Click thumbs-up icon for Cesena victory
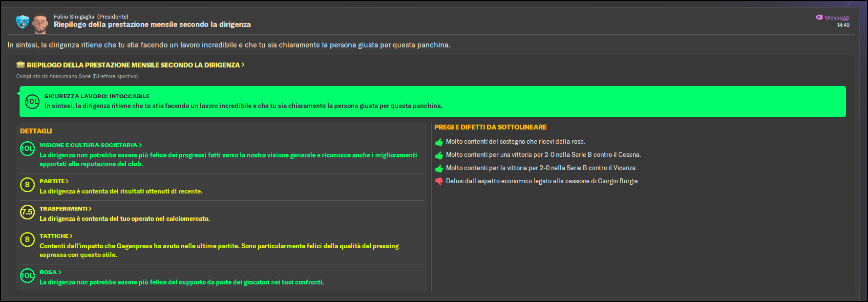This screenshot has width=868, height=302. 439,155
